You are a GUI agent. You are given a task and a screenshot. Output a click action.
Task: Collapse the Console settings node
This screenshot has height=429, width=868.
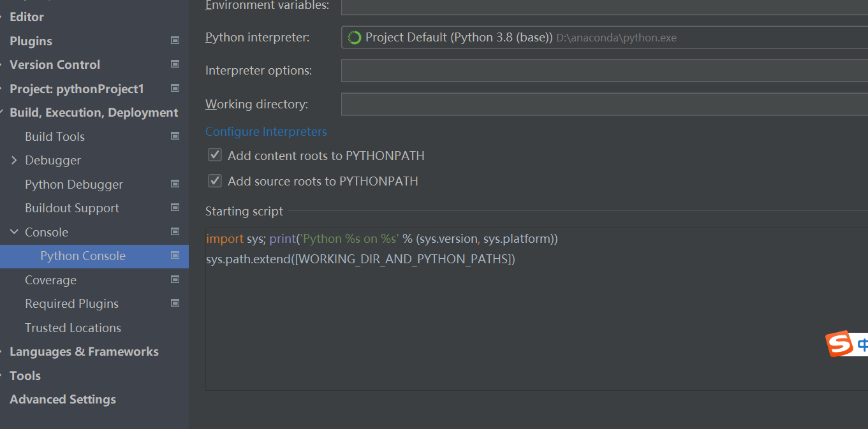pos(14,232)
